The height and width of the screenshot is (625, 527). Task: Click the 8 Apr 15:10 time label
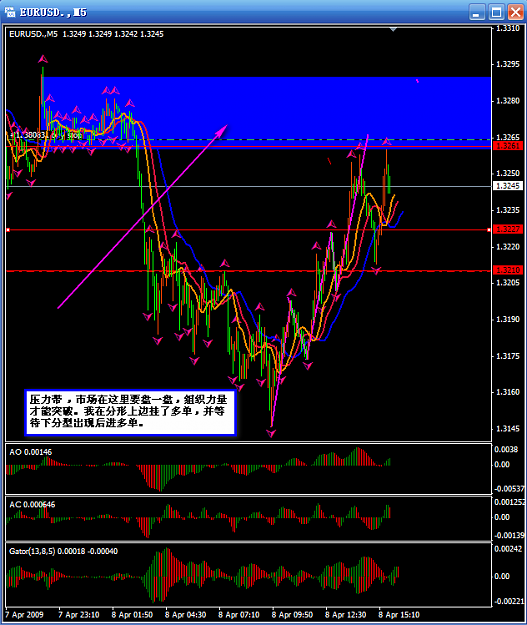399,615
